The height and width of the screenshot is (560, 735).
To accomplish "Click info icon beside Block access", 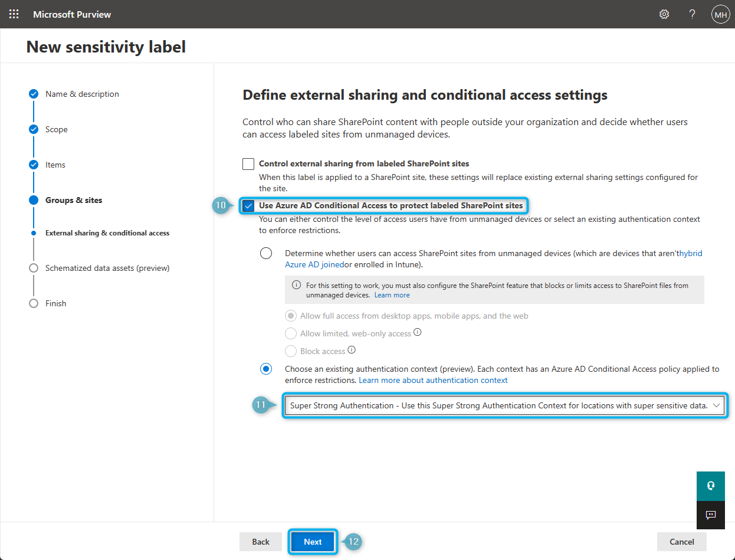I will [352, 350].
